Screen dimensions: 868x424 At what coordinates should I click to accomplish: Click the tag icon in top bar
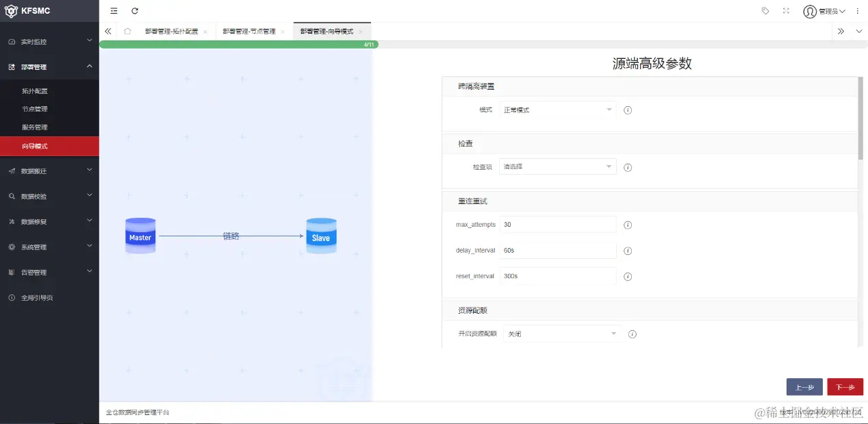coord(765,11)
